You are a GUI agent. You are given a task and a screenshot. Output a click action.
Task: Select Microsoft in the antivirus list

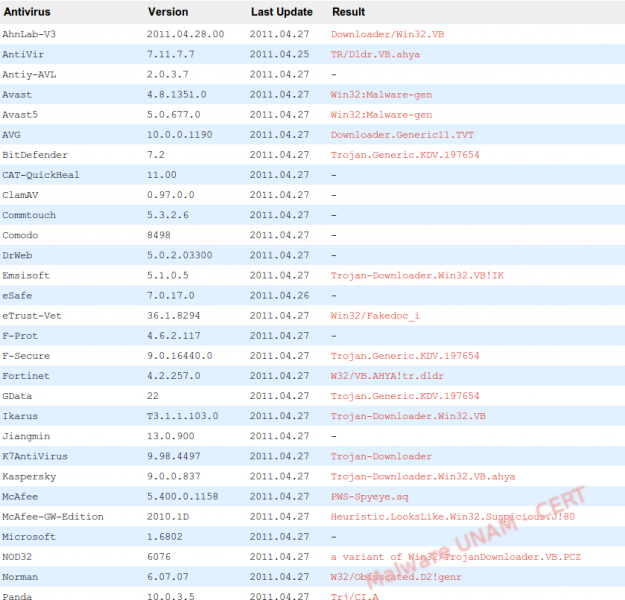[29, 537]
